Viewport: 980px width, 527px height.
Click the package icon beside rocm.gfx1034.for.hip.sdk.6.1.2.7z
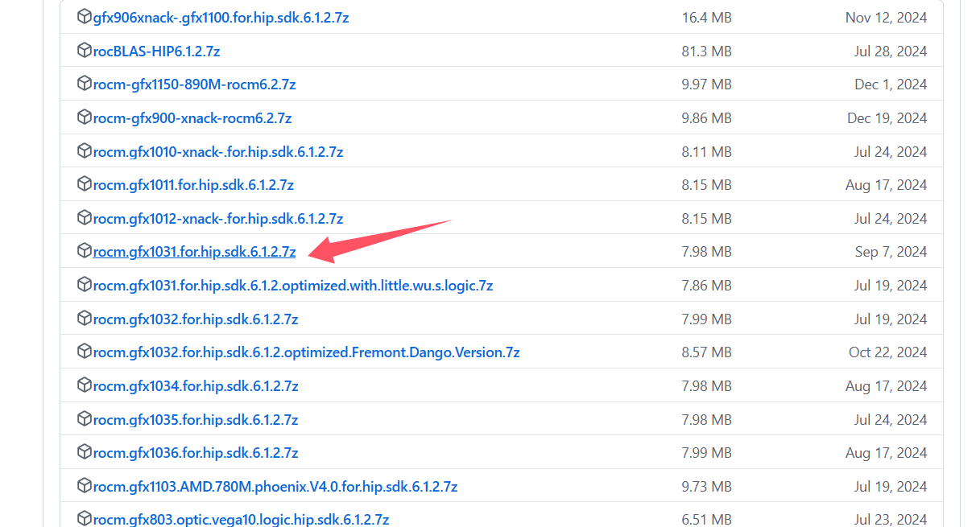(84, 385)
